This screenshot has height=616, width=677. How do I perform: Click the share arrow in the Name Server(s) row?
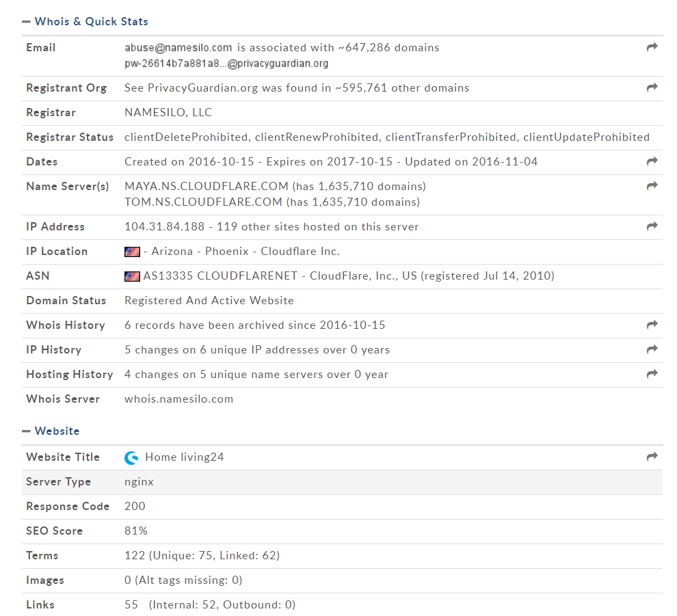pos(652,185)
